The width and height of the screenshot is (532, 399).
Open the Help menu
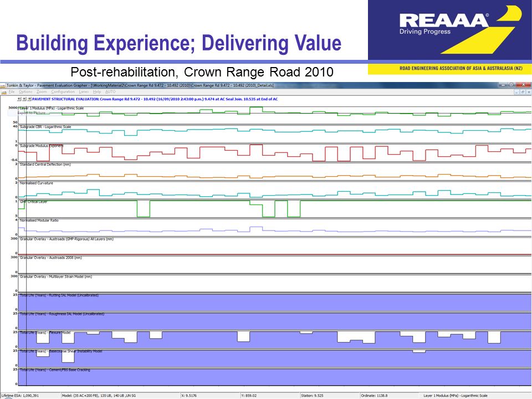(x=97, y=91)
